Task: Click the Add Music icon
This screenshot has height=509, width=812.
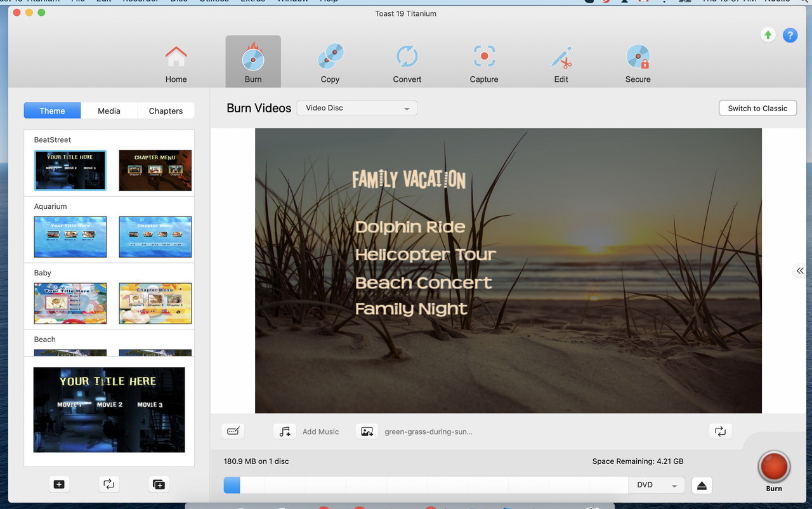Action: (285, 432)
